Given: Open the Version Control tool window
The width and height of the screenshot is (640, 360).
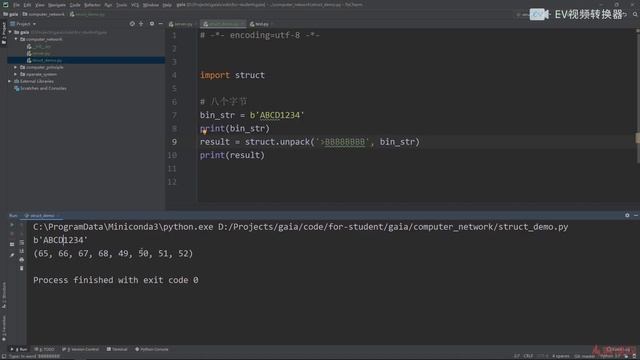Looking at the screenshot, I should pos(80,349).
